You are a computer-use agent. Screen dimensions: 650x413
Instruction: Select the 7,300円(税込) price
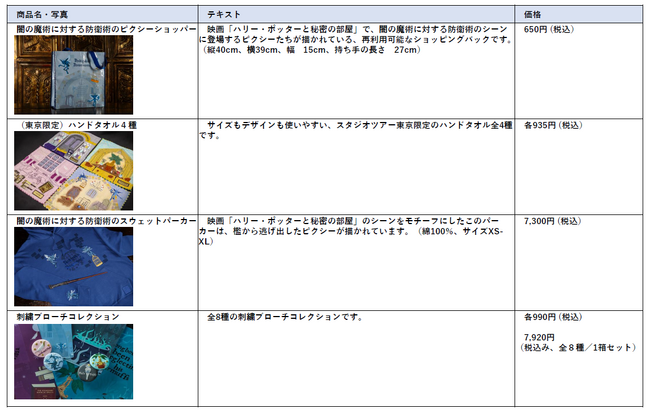click(x=552, y=220)
